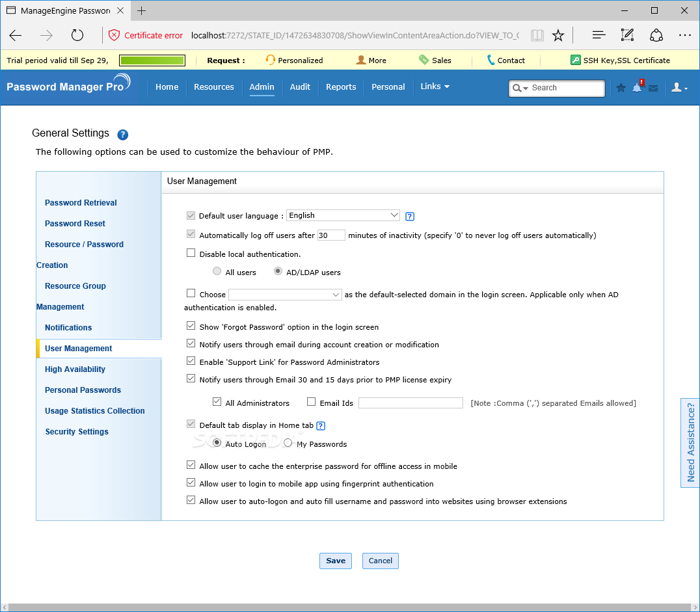
Task: Open notifications bell icon in header
Action: (638, 88)
